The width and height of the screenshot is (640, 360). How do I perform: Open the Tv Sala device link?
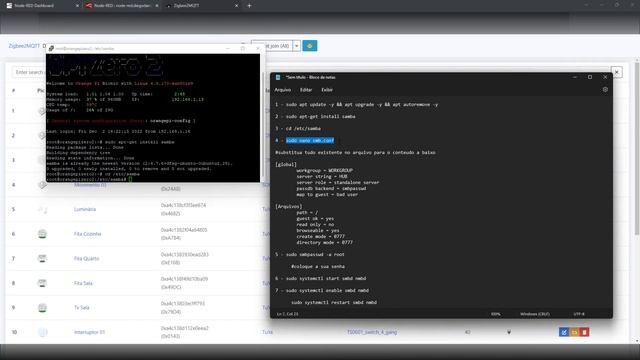(82, 307)
